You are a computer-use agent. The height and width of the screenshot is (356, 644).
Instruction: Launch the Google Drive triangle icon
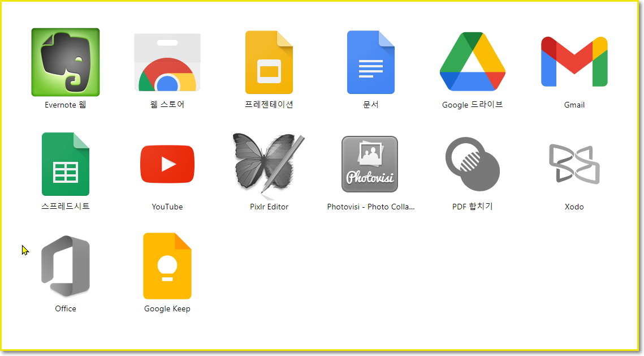(472, 61)
